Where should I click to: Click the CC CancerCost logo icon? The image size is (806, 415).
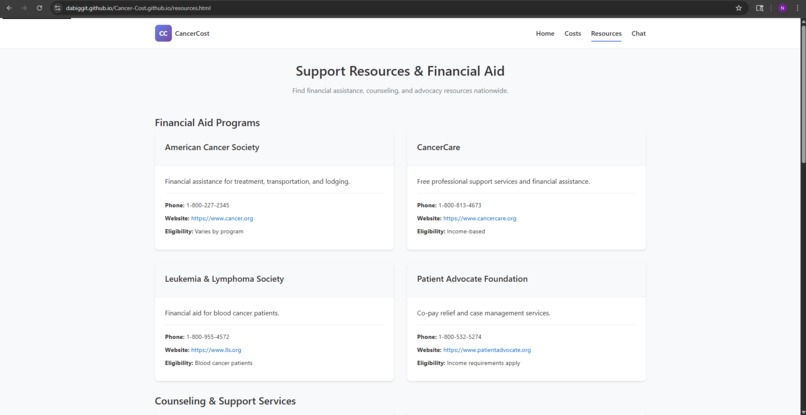[x=163, y=33]
